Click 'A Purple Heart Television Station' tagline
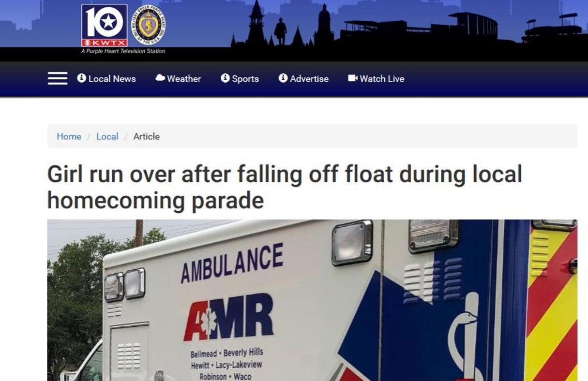Viewport: 588px width, 381px height. click(x=123, y=51)
